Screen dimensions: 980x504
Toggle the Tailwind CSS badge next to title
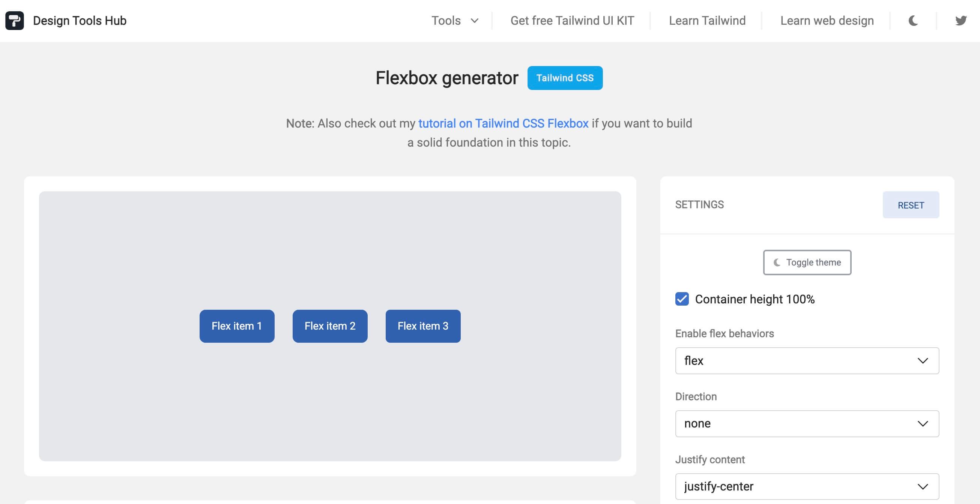click(x=565, y=78)
